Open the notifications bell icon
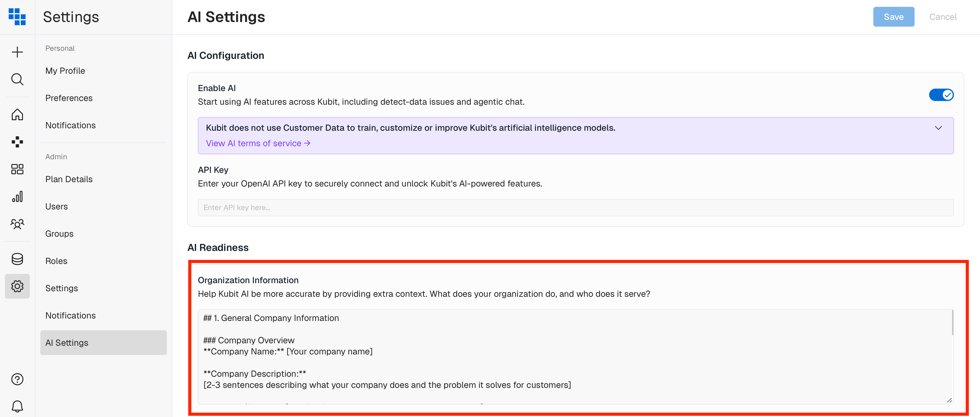980x417 pixels. pyautogui.click(x=17, y=406)
